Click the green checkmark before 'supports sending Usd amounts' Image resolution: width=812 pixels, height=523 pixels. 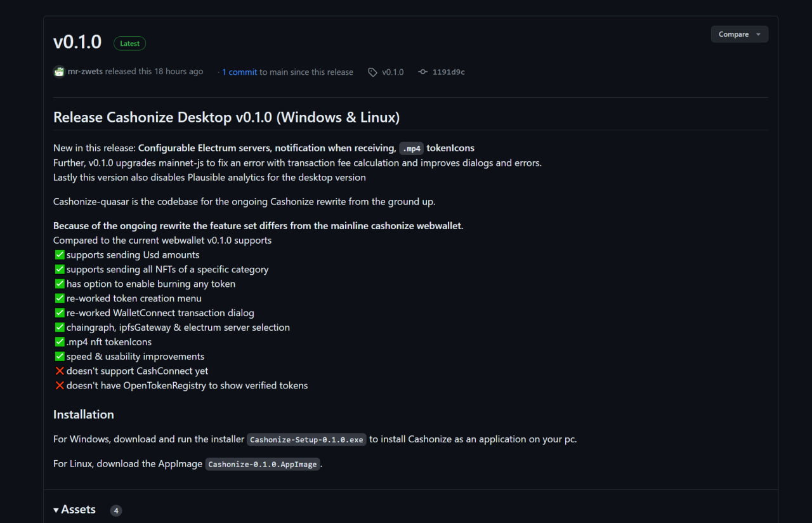pyautogui.click(x=60, y=255)
